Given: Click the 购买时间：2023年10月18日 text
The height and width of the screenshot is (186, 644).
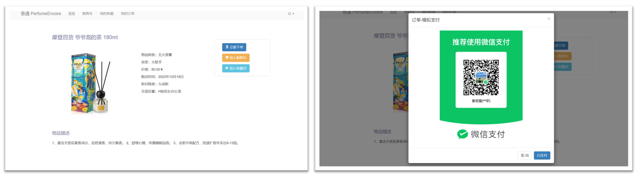Looking at the screenshot, I should 162,77.
